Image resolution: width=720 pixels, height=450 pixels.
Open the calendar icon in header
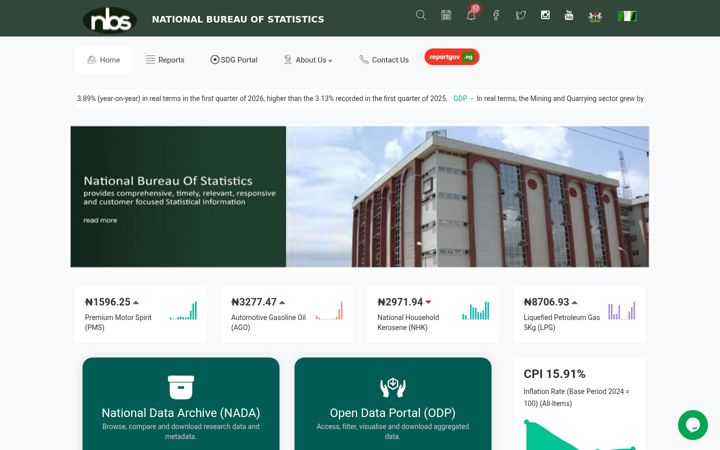pyautogui.click(x=446, y=15)
